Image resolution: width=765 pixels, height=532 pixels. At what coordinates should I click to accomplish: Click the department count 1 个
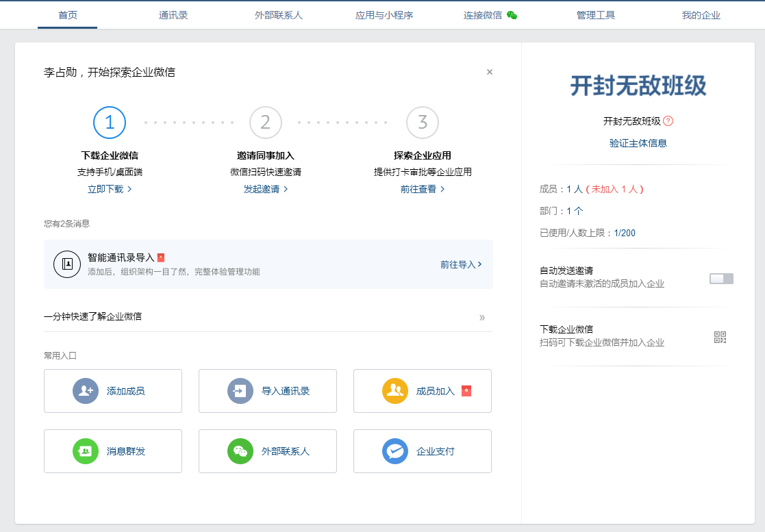(575, 211)
